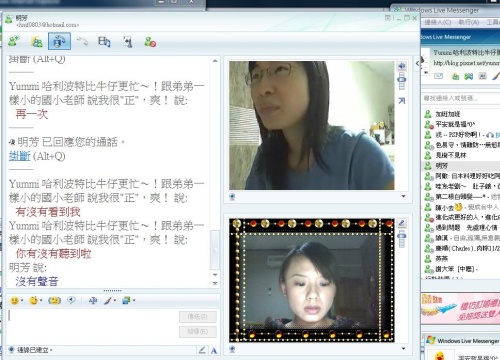The image size is (500, 360).
Task: Select contact 加班加班 in the list
Action: coord(448,114)
